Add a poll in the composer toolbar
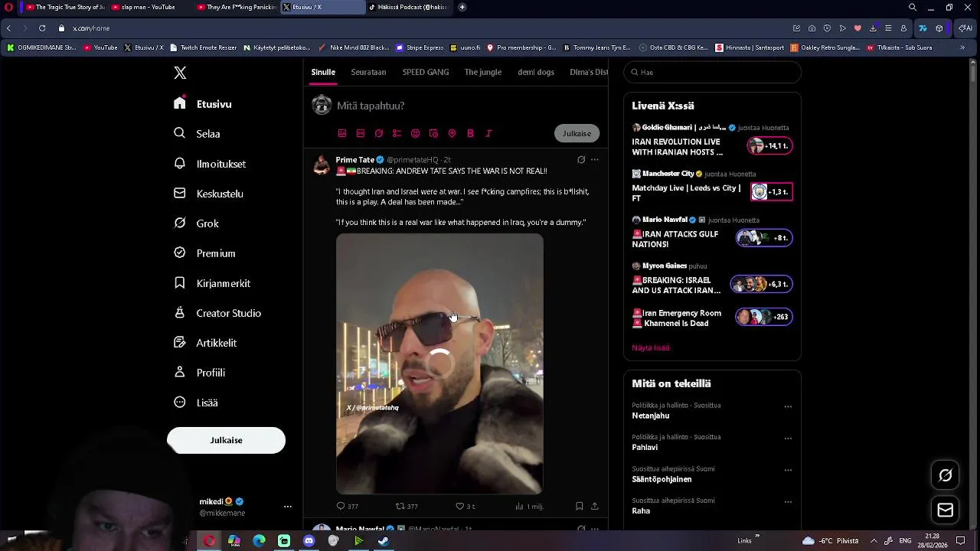Viewport: 980px width, 551px height. point(397,133)
